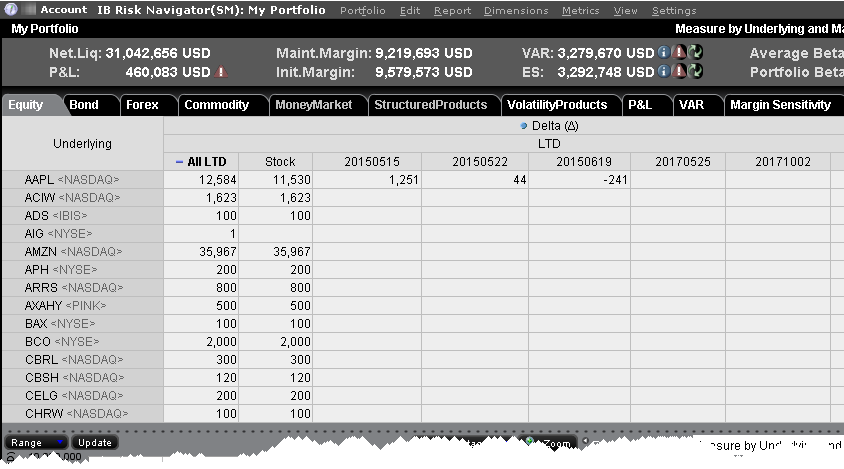This screenshot has height=469, width=844.
Task: Open the Range dropdown
Action: (x=36, y=442)
